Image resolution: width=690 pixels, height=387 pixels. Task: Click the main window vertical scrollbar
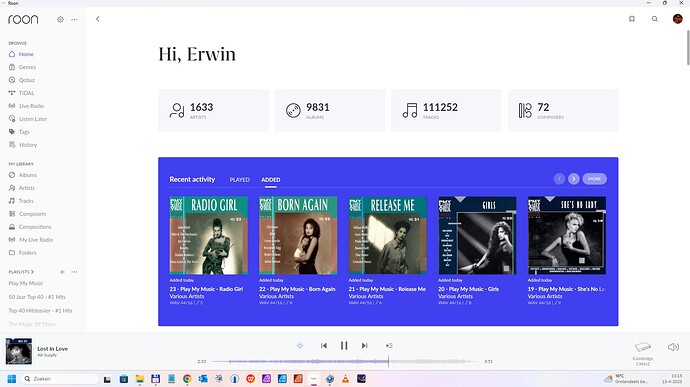pyautogui.click(x=688, y=48)
